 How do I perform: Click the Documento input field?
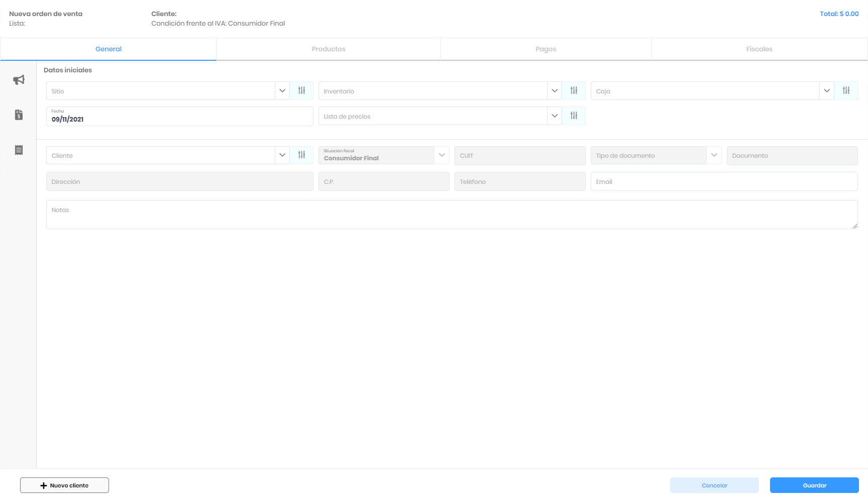point(792,156)
